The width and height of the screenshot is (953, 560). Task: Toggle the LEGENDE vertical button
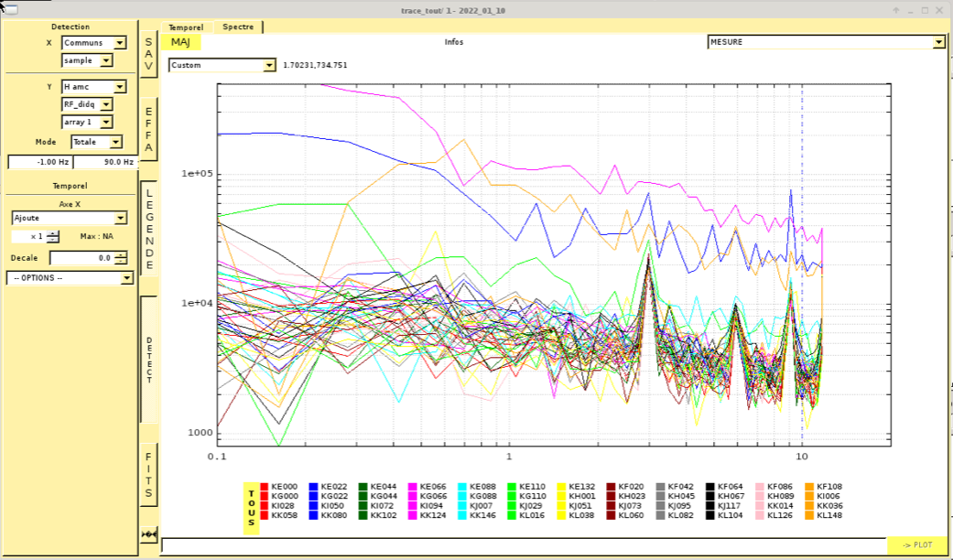148,228
